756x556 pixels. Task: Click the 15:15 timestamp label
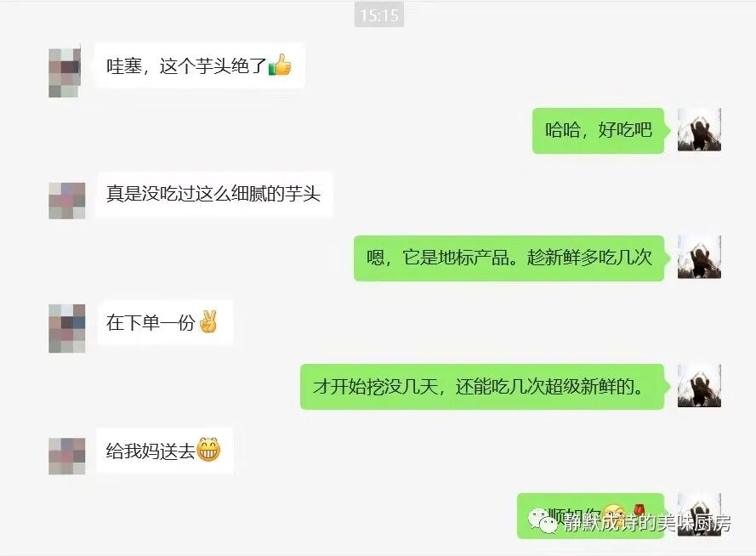click(x=379, y=15)
